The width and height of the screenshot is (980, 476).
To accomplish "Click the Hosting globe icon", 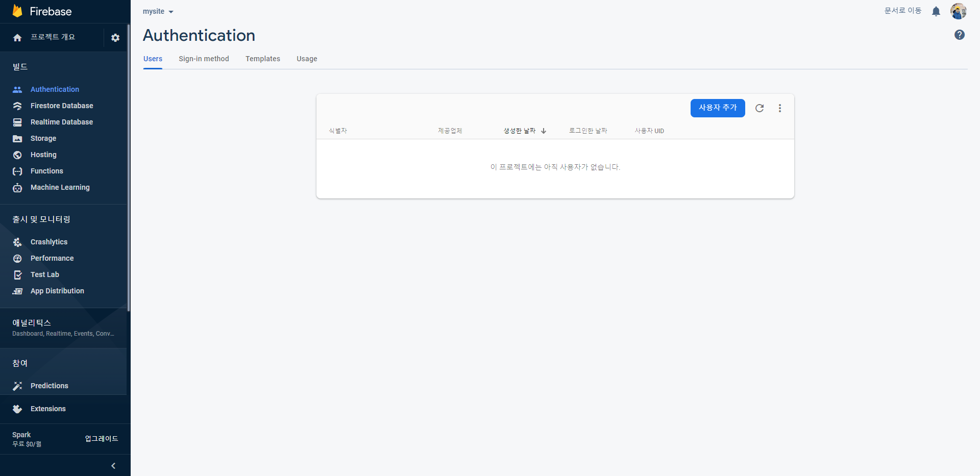I will (17, 155).
